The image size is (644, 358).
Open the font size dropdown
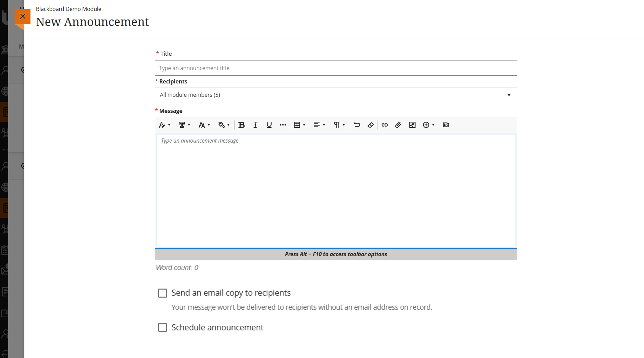pyautogui.click(x=204, y=125)
